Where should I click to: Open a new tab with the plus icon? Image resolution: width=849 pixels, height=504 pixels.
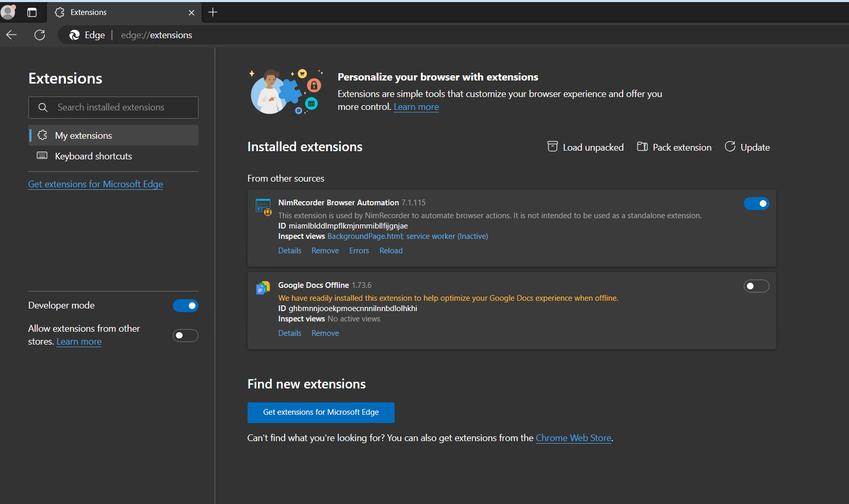213,12
